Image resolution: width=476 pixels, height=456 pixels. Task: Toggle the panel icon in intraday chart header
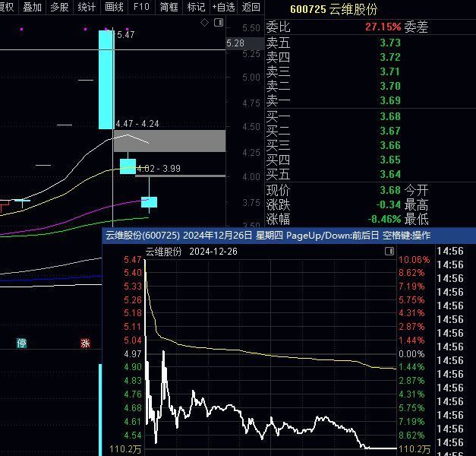pyautogui.click(x=389, y=251)
